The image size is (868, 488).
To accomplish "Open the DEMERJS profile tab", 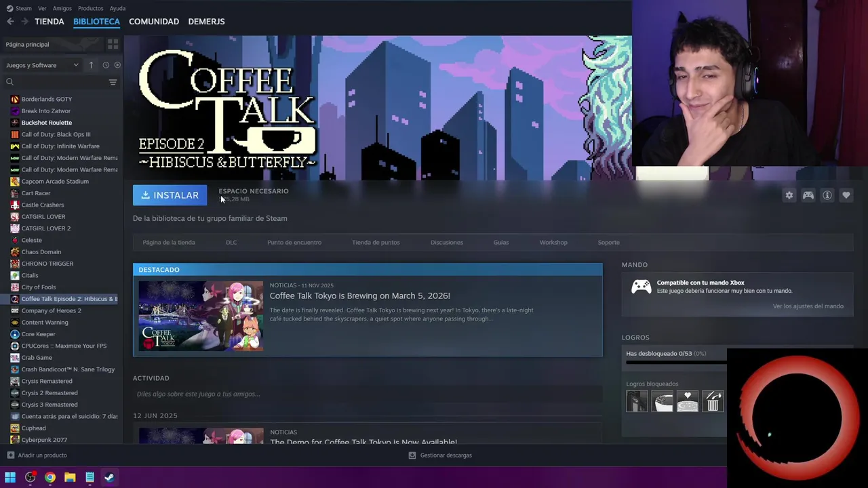I will pyautogui.click(x=206, y=22).
